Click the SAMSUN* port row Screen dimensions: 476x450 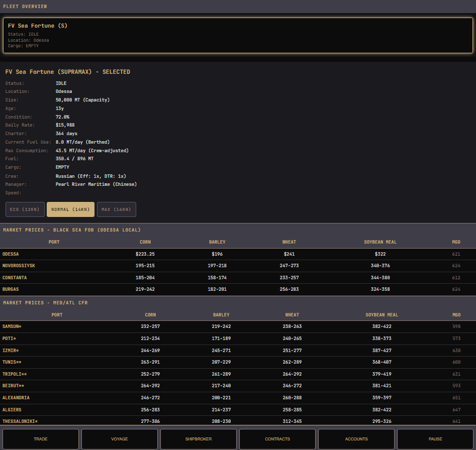point(238,326)
